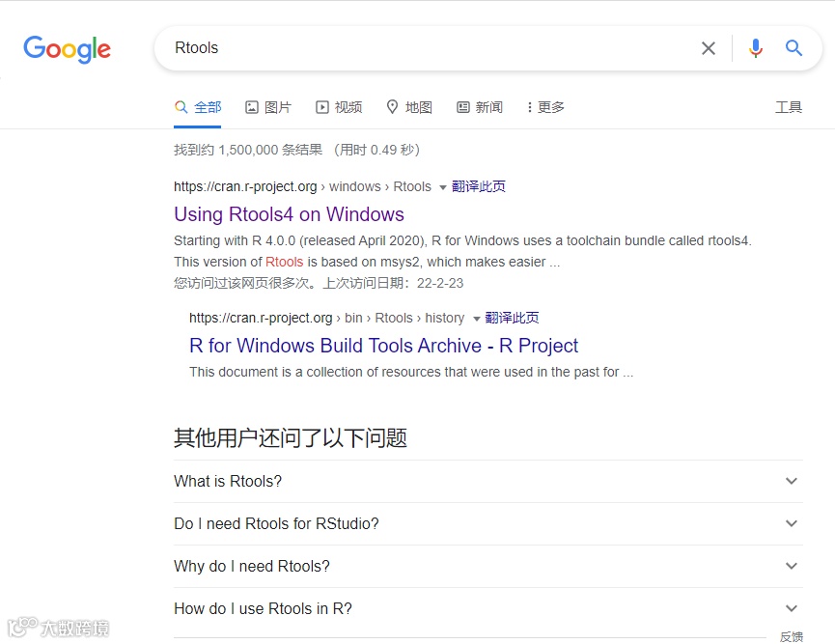Click the snippet "This document is a collection of resources"

(411, 372)
